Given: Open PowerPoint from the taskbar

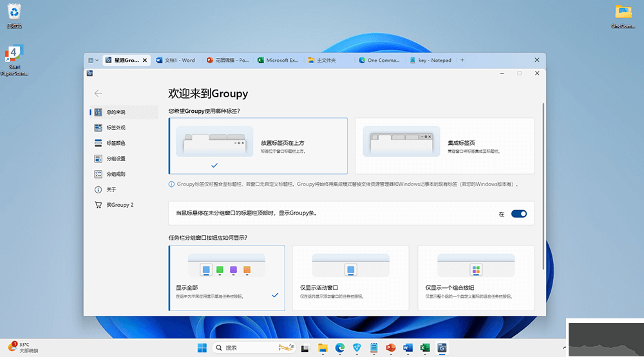Looking at the screenshot, I should pos(391,349).
